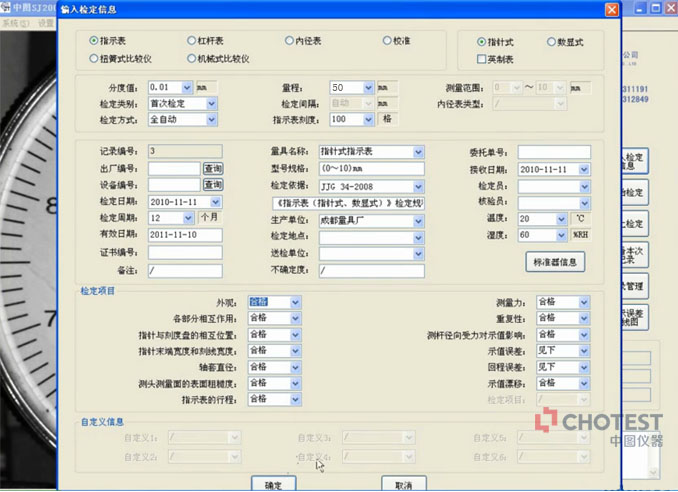Viewport: 678px width, 492px height.
Task: Click the 查询 button beside 设备编号
Action: point(212,185)
